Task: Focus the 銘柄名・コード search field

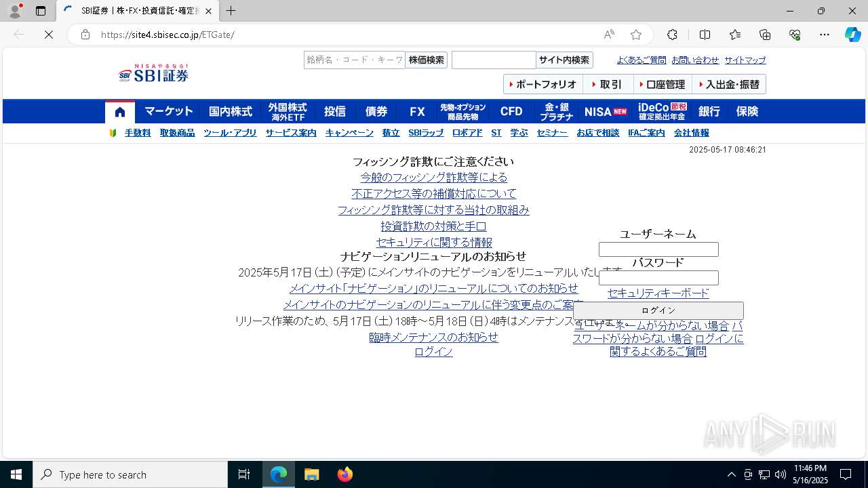Action: click(x=355, y=60)
